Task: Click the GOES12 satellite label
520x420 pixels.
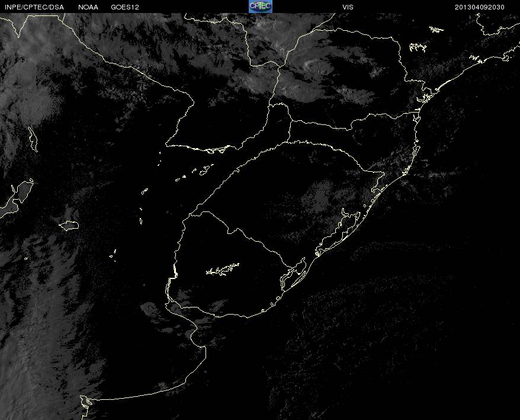Action: pos(125,7)
